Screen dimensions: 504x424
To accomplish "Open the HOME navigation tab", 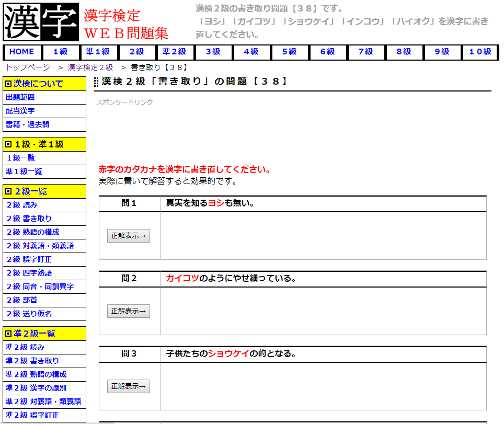I will click(22, 52).
